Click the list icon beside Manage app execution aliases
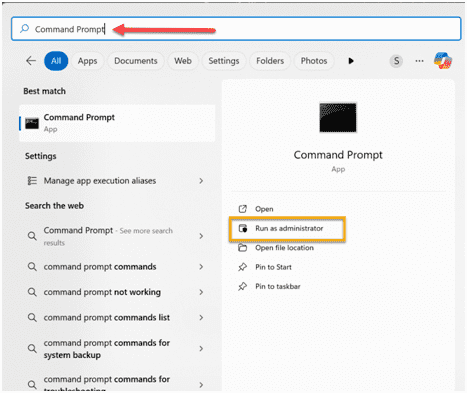This screenshot has width=467, height=393. coord(32,181)
